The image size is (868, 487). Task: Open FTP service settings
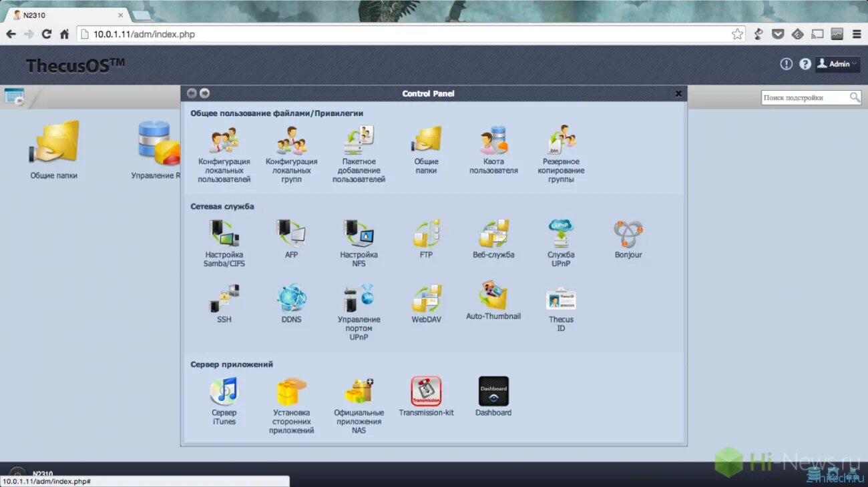click(426, 239)
